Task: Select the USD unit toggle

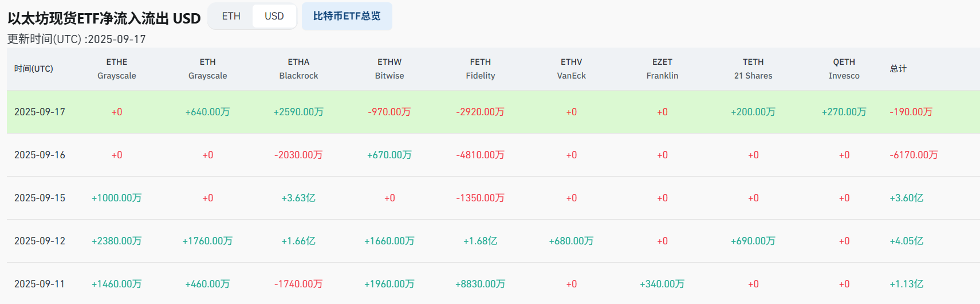Action: pos(274,16)
